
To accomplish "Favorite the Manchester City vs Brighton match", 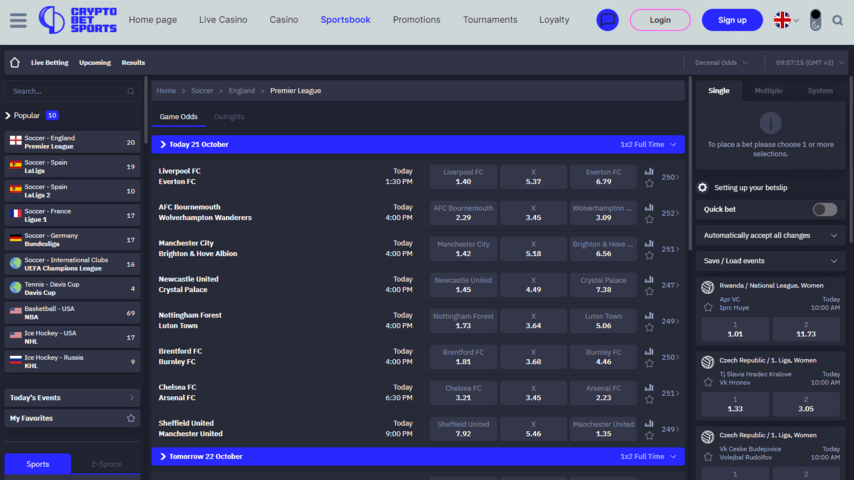I will click(649, 256).
